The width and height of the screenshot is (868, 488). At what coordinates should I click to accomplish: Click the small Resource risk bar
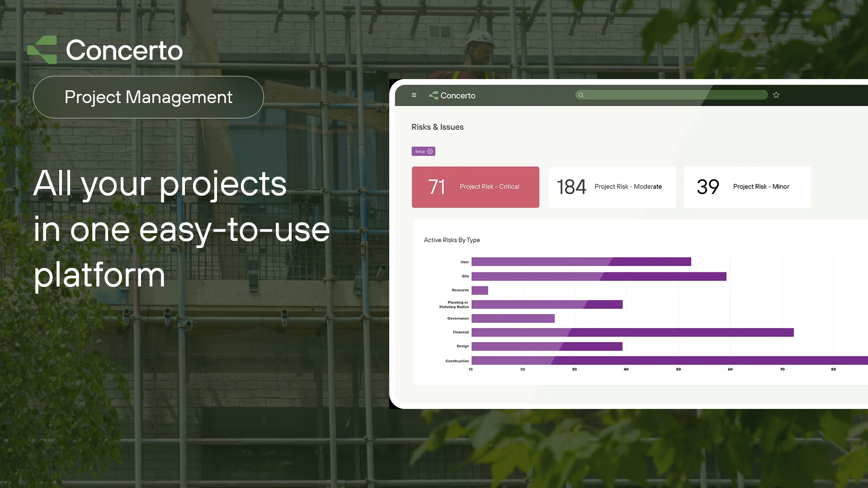[x=480, y=291]
